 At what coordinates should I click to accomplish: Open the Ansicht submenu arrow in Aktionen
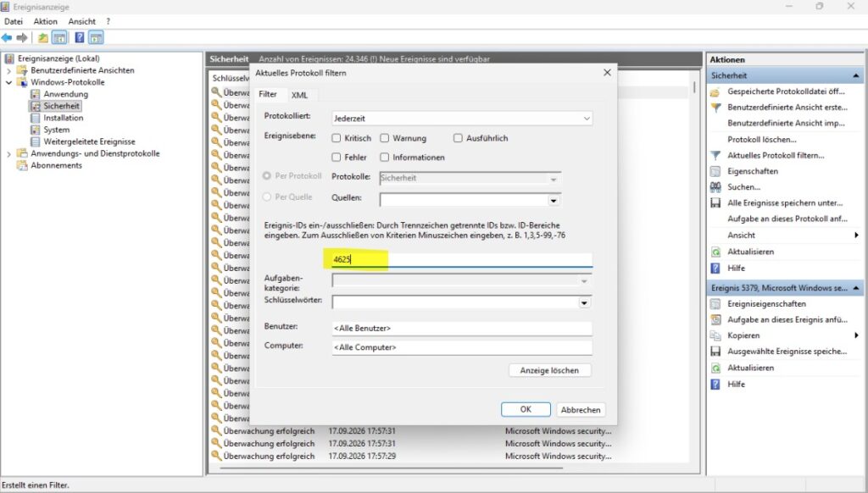(856, 235)
